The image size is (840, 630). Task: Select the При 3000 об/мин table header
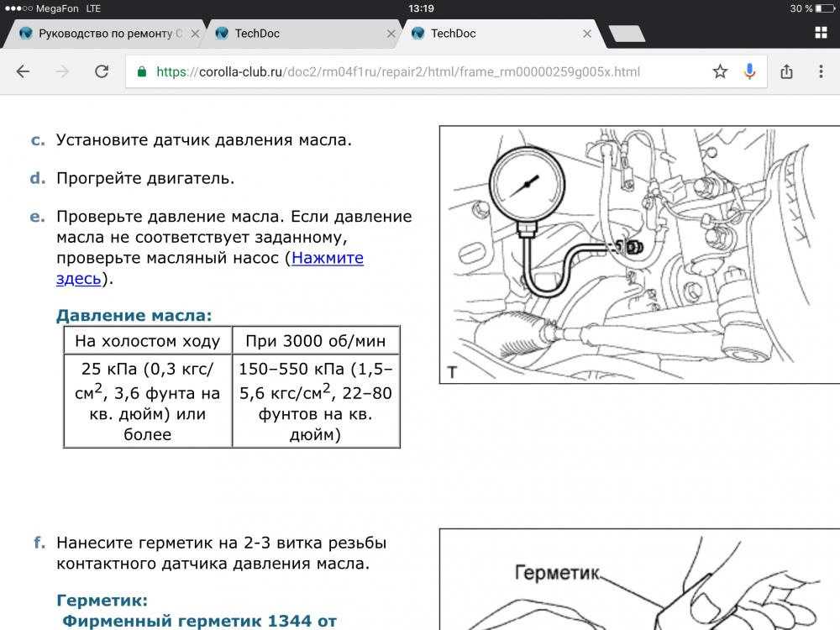click(316, 341)
